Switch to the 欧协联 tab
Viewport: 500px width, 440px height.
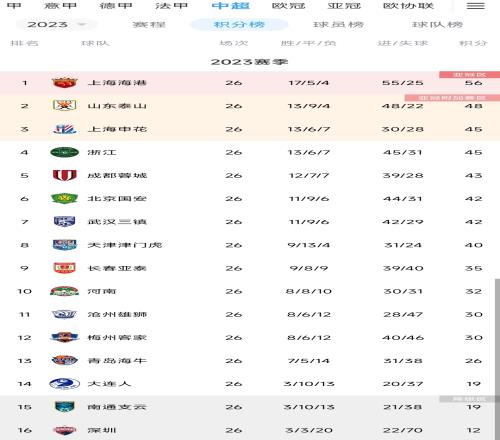(408, 6)
